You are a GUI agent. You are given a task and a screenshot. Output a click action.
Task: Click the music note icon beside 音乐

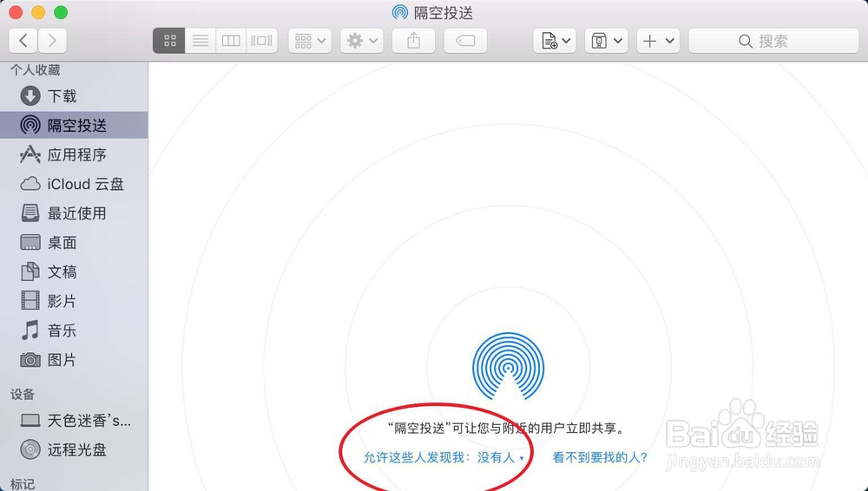(30, 331)
